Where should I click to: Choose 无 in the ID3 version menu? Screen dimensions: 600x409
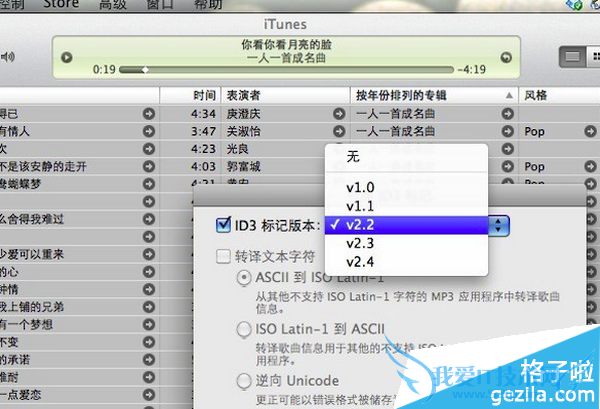(x=406, y=156)
